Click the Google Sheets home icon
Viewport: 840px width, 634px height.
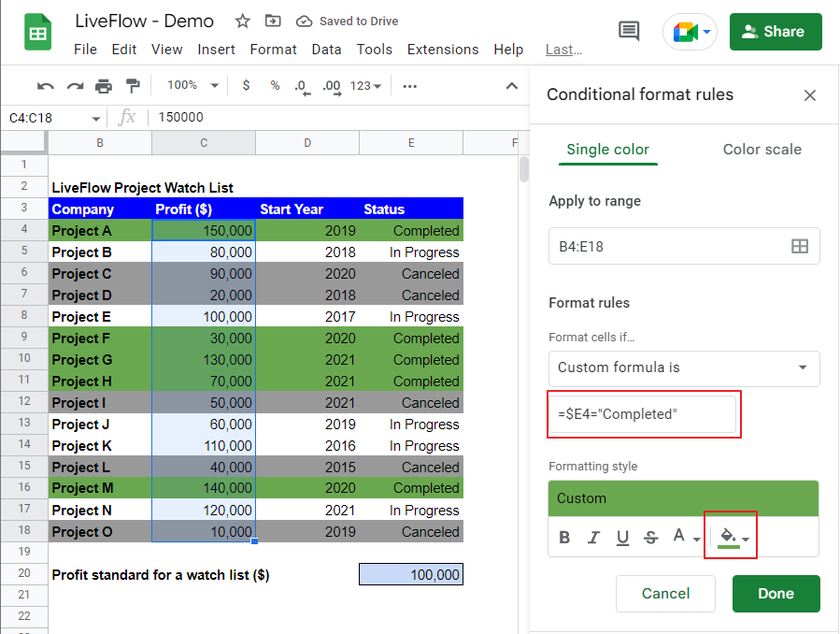coord(37,32)
